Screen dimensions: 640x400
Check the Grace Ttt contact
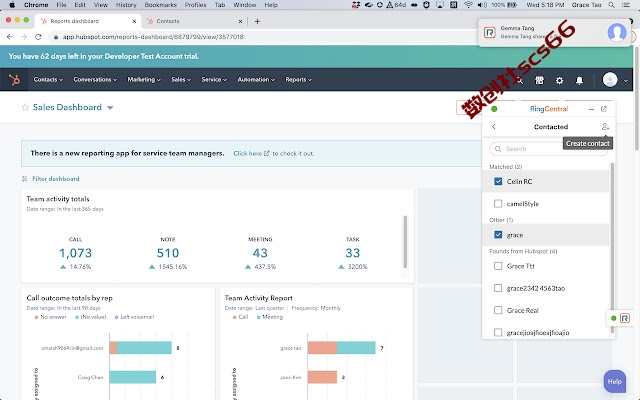tap(498, 266)
